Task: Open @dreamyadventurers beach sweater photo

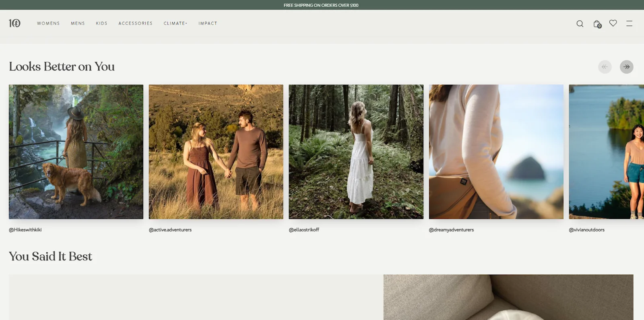Action: (x=496, y=152)
